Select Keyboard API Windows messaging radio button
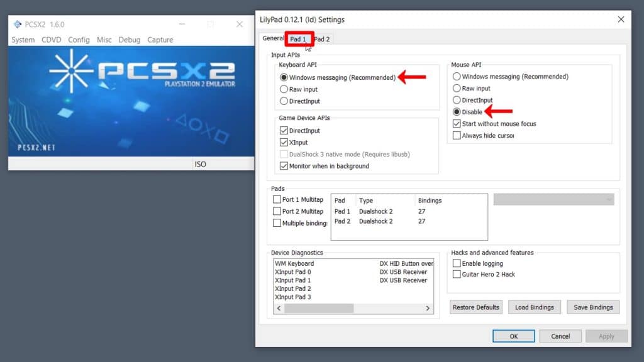 pyautogui.click(x=284, y=77)
